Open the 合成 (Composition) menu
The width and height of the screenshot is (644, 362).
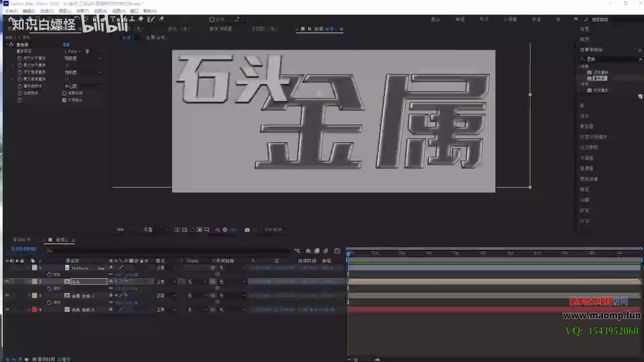click(47, 11)
